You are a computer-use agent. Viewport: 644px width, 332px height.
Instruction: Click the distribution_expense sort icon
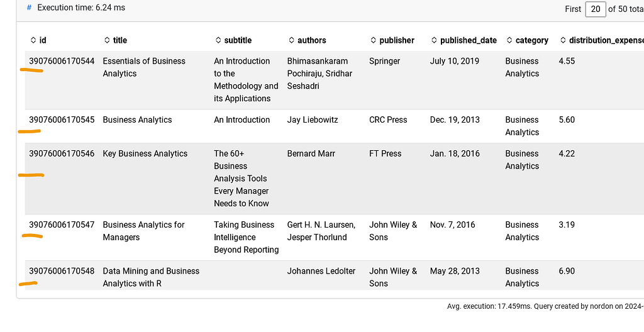coord(563,40)
